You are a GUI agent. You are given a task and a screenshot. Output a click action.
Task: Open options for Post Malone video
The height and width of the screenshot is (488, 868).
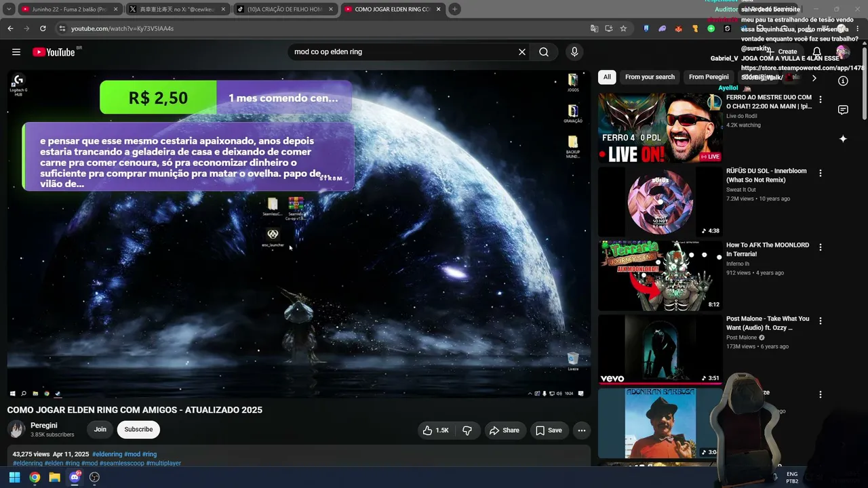(820, 321)
